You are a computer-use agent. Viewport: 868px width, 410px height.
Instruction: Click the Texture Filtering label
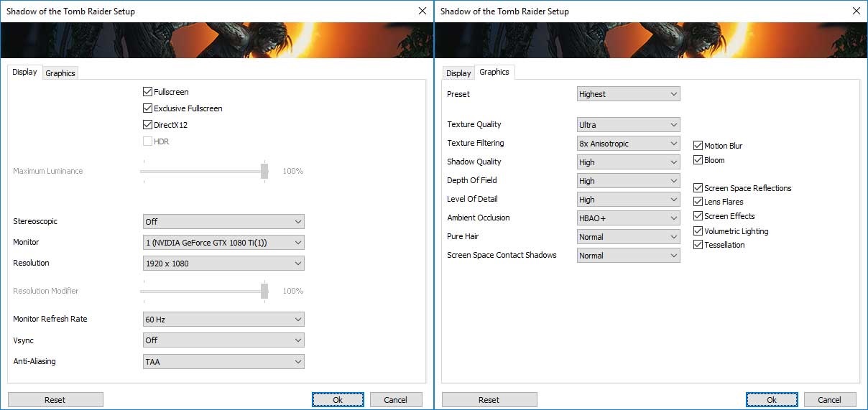476,143
